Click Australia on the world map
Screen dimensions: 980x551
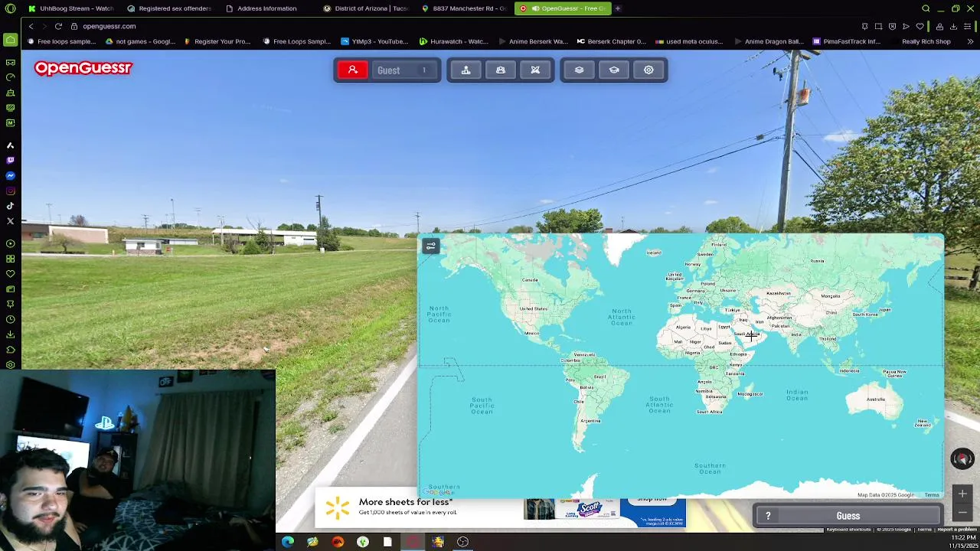(875, 399)
